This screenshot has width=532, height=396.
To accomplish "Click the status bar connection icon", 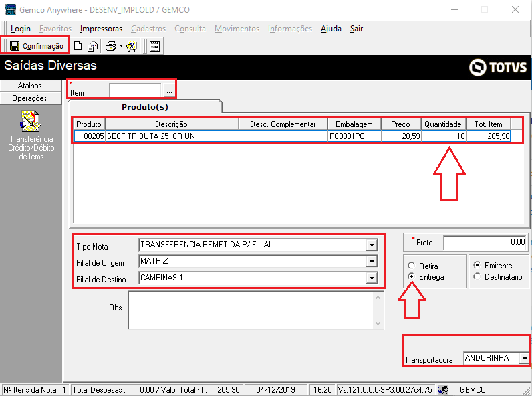I will click(x=442, y=389).
